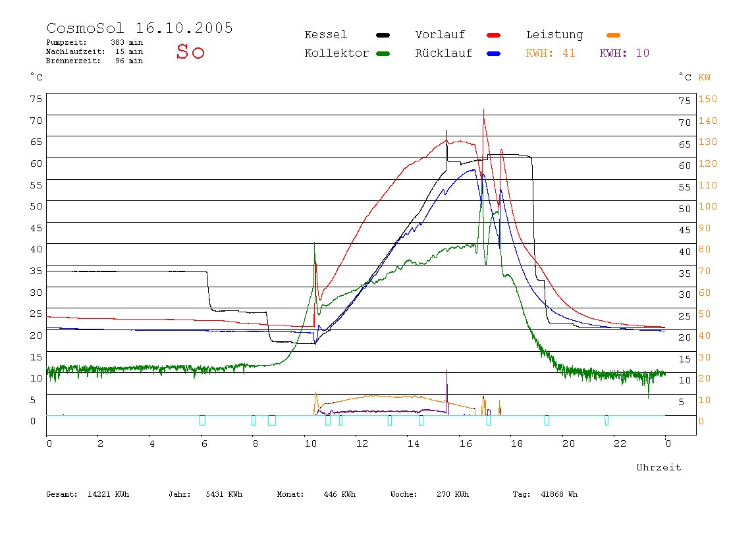Click the green Kollektor legend swatch

(383, 53)
